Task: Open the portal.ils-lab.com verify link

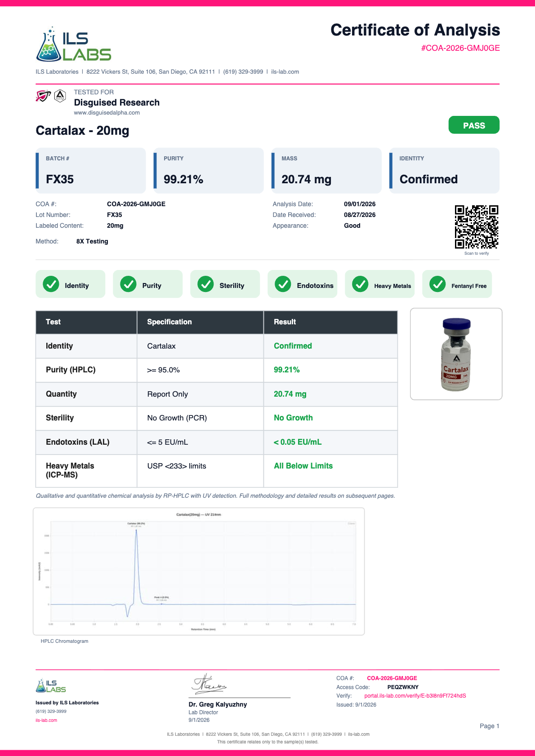Action: [x=415, y=696]
